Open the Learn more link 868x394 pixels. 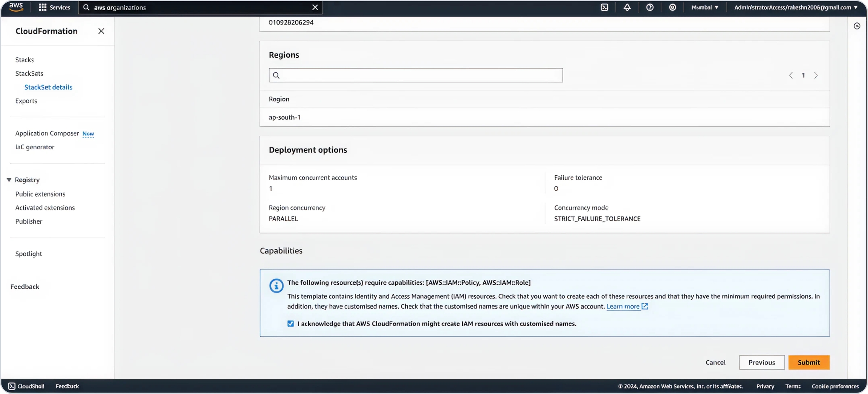pyautogui.click(x=623, y=306)
